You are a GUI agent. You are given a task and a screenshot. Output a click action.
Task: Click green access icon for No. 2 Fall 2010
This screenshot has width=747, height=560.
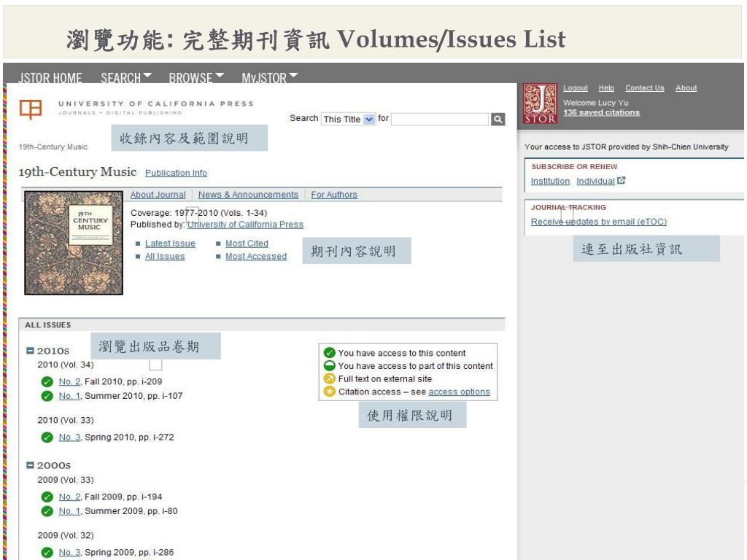tap(47, 381)
